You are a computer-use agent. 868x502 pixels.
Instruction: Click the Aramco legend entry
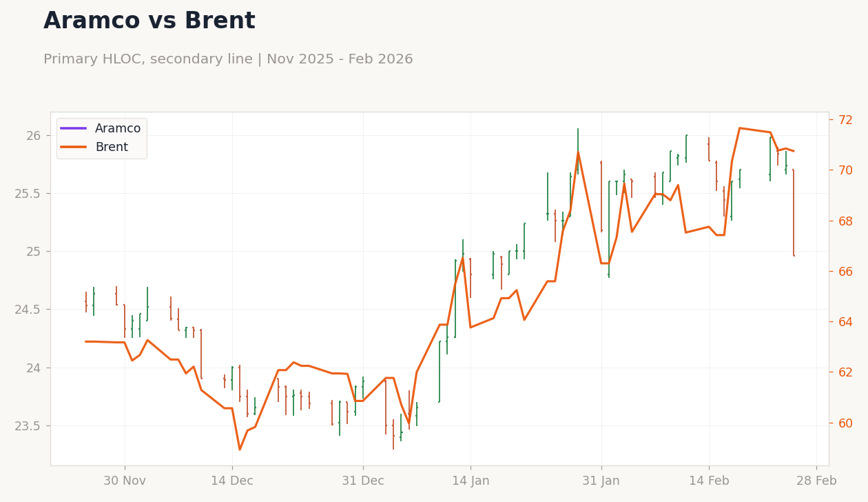[101, 129]
